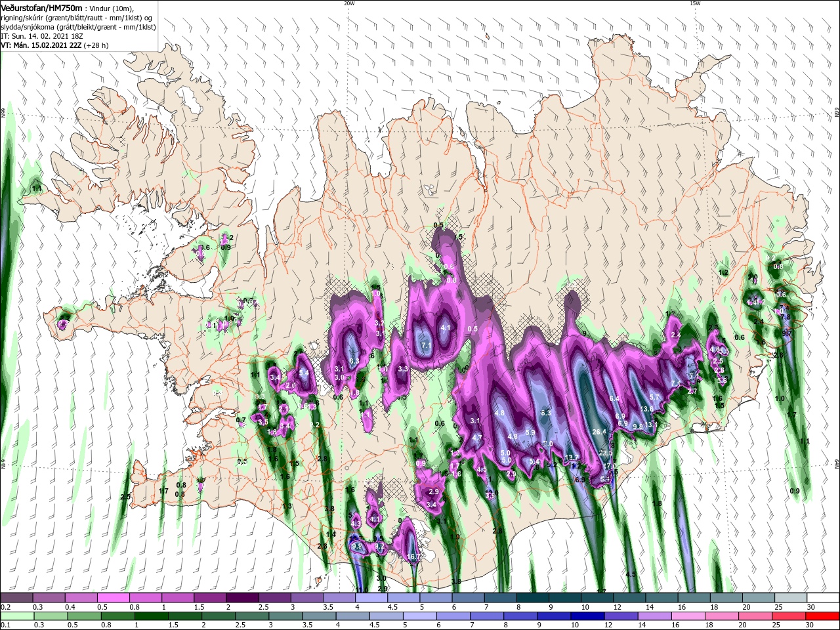Click the 64N latitude label on right edge
The height and width of the screenshot is (630, 840).
pyautogui.click(x=837, y=464)
